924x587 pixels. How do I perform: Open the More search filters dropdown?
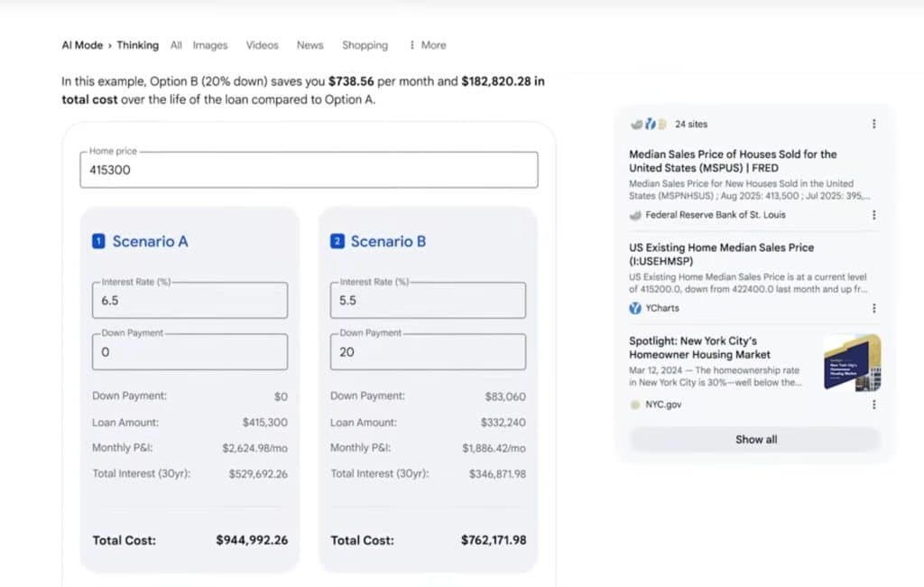tap(426, 45)
